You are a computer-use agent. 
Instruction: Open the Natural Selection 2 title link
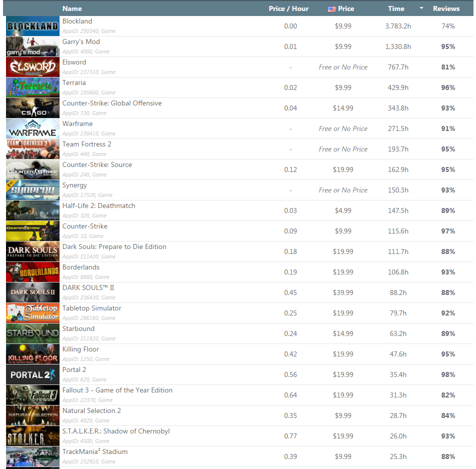92,411
